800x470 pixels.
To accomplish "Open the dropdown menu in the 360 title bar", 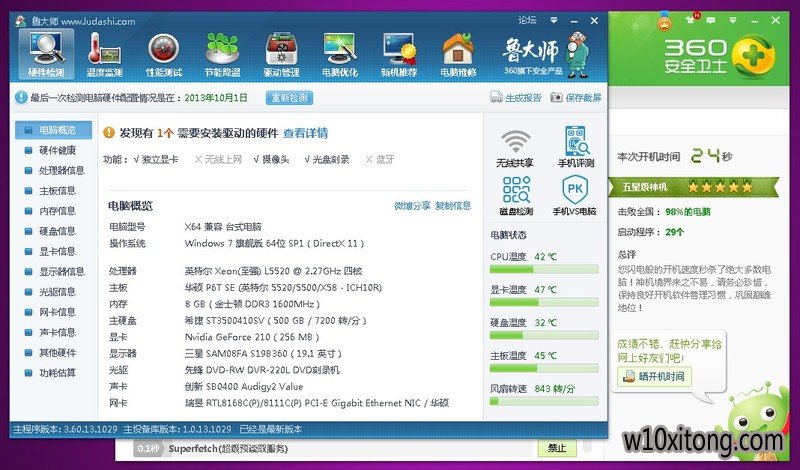I will [733, 20].
